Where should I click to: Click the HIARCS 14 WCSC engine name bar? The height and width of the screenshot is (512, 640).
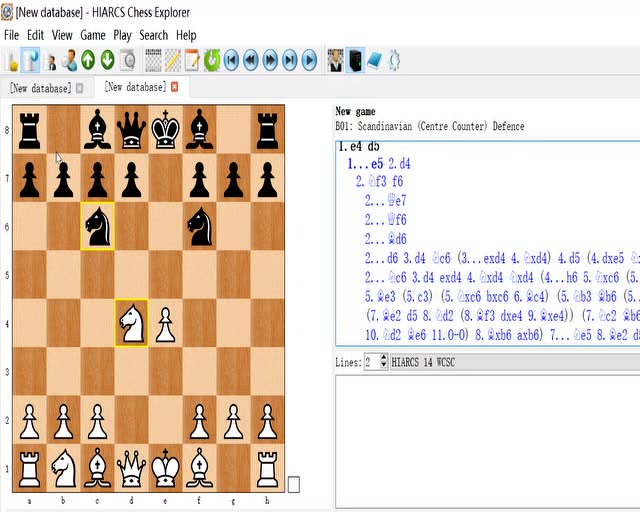point(515,362)
